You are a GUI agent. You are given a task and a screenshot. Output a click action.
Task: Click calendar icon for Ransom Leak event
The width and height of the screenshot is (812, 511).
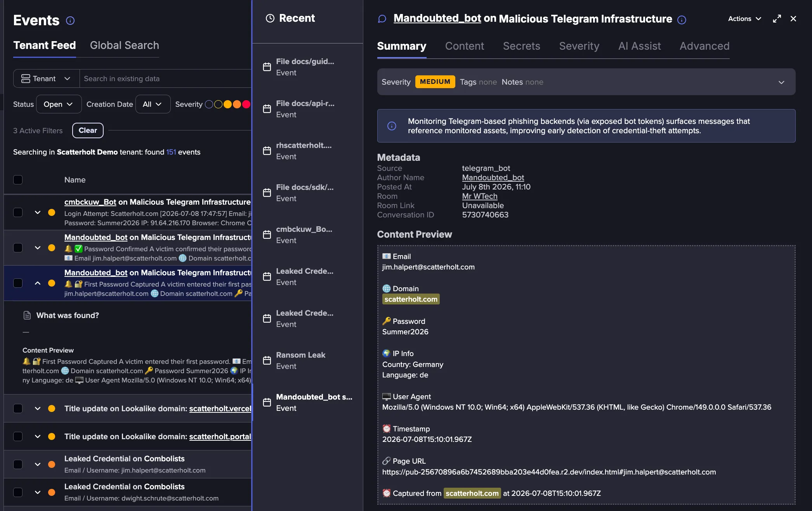tap(267, 360)
